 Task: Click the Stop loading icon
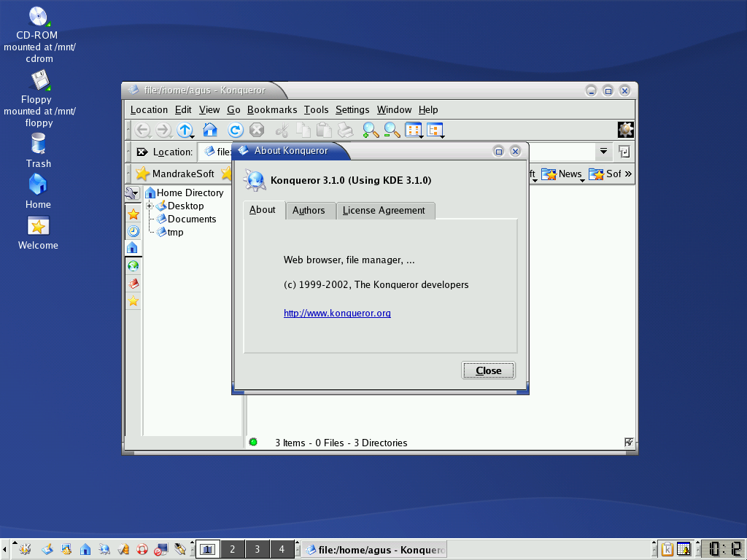click(x=257, y=130)
